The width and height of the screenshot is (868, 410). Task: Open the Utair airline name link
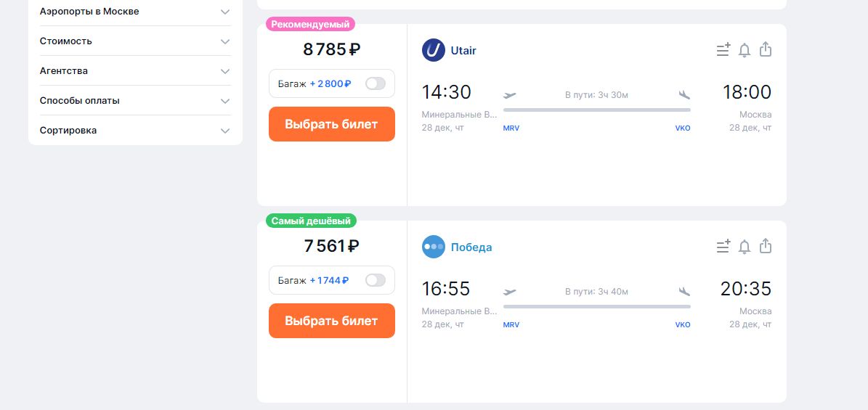pos(463,51)
